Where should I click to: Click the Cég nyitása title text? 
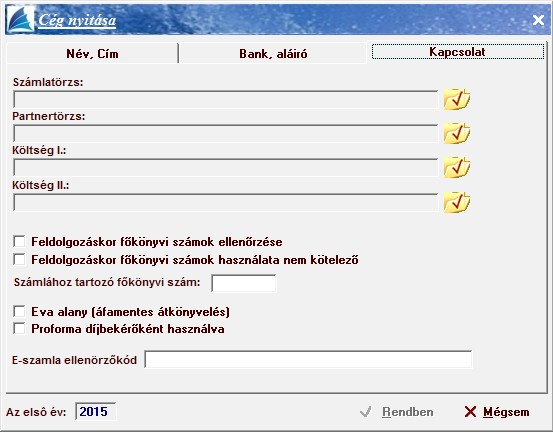77,20
